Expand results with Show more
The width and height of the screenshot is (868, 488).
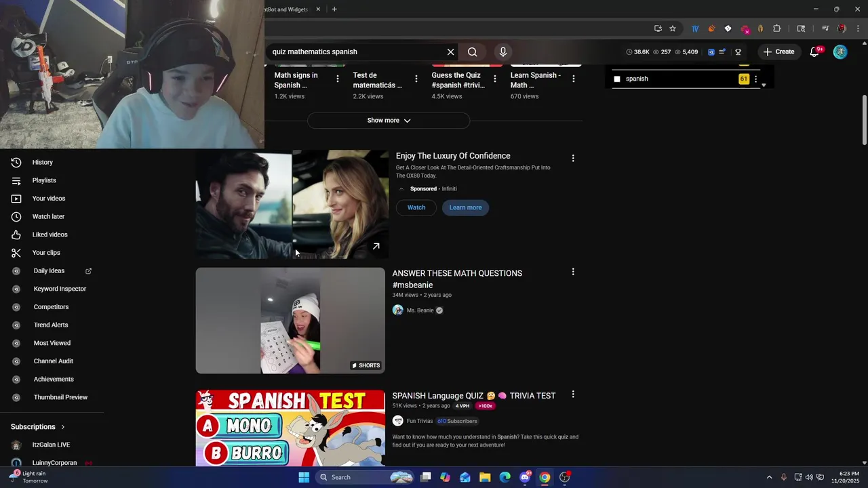(x=389, y=121)
